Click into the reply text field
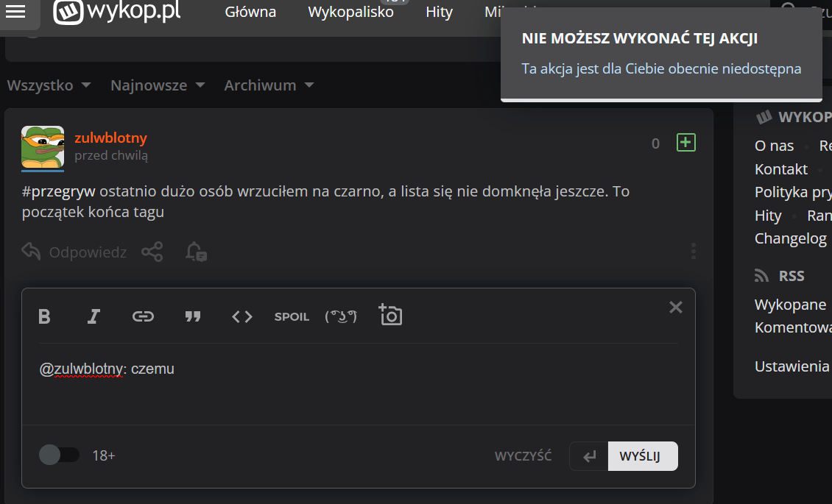The image size is (832, 504). 357,383
